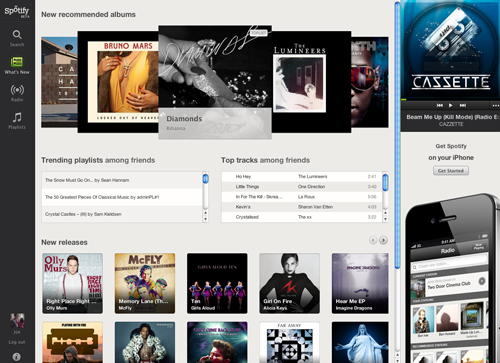Open the Diamonds album by Rihanna
Screen dimensions: 500x363
coord(215,82)
